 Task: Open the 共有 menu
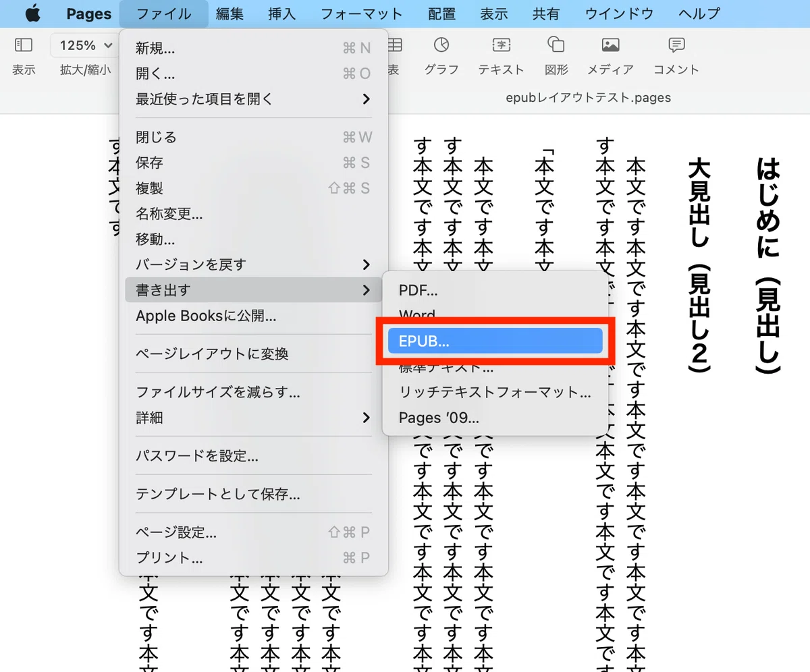click(x=547, y=13)
